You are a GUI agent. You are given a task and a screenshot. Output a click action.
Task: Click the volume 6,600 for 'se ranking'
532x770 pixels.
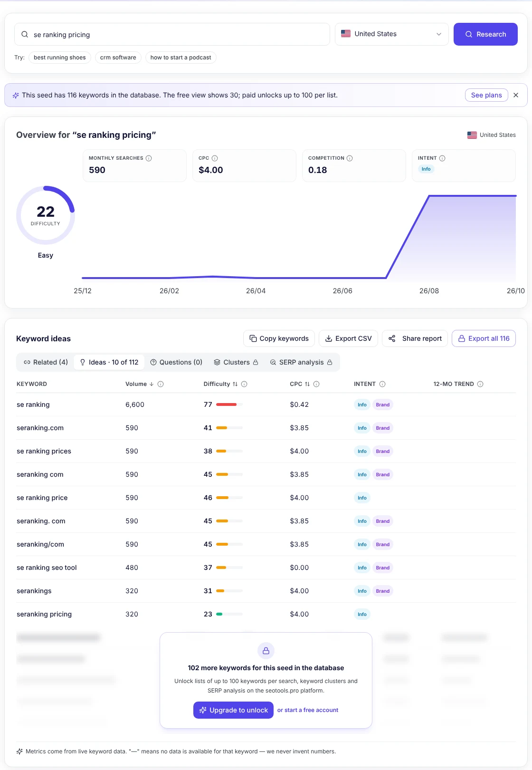coord(135,404)
